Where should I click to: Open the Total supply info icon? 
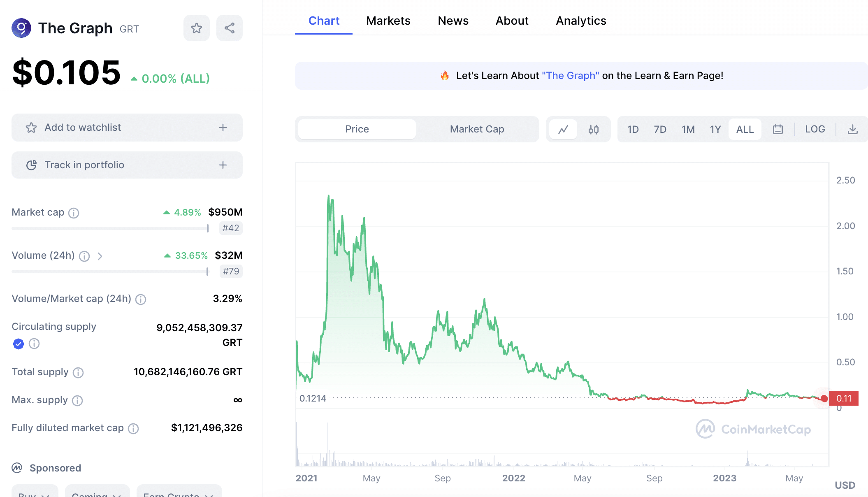tap(78, 372)
